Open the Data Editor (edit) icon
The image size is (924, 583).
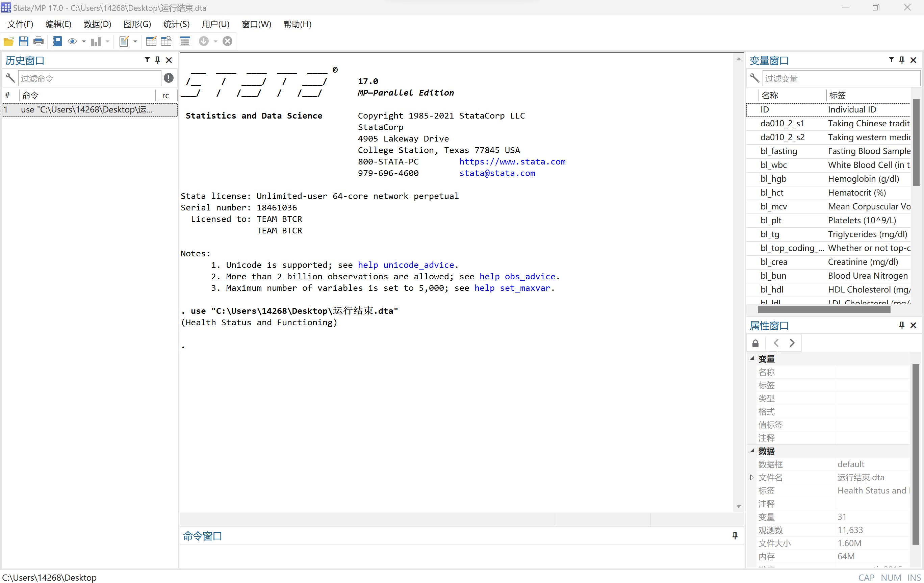tap(151, 41)
